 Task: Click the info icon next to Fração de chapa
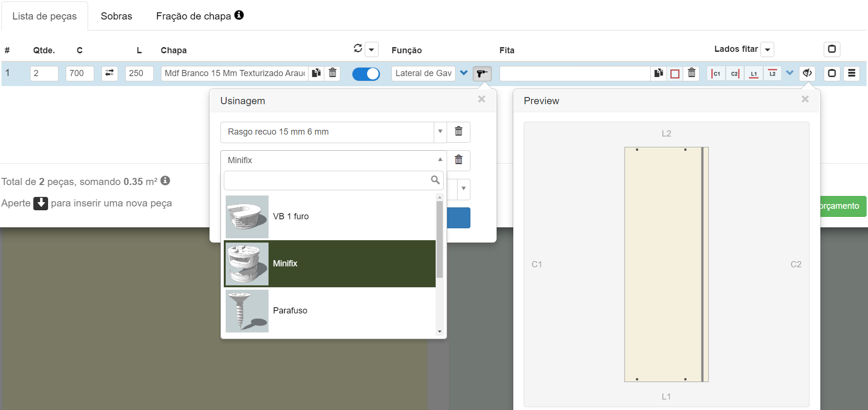pos(239,15)
